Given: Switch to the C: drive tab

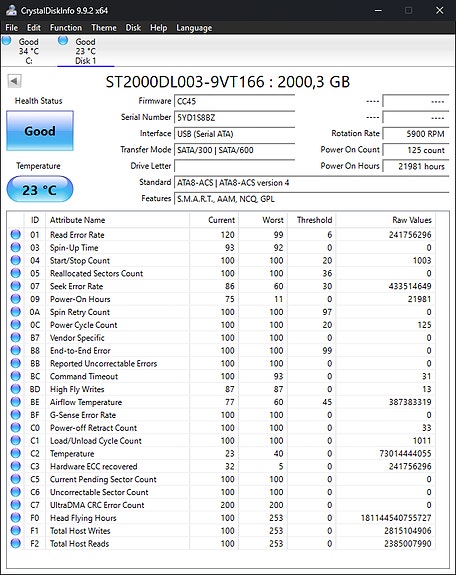Looking at the screenshot, I should 29,51.
